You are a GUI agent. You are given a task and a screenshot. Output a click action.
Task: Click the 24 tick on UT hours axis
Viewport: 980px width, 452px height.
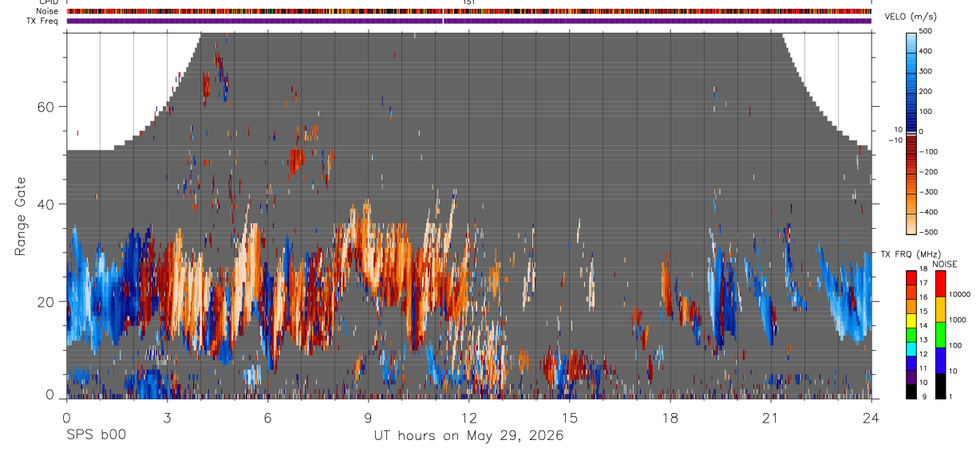point(871,417)
